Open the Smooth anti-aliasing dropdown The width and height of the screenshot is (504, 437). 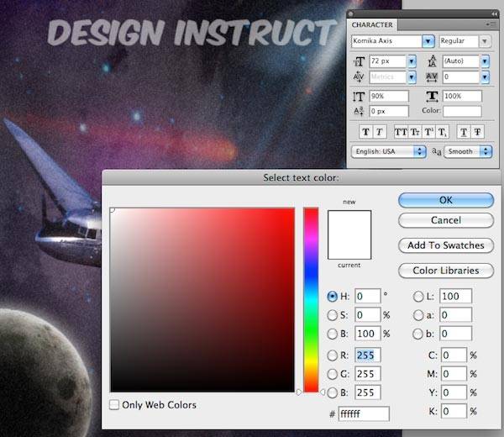(485, 151)
